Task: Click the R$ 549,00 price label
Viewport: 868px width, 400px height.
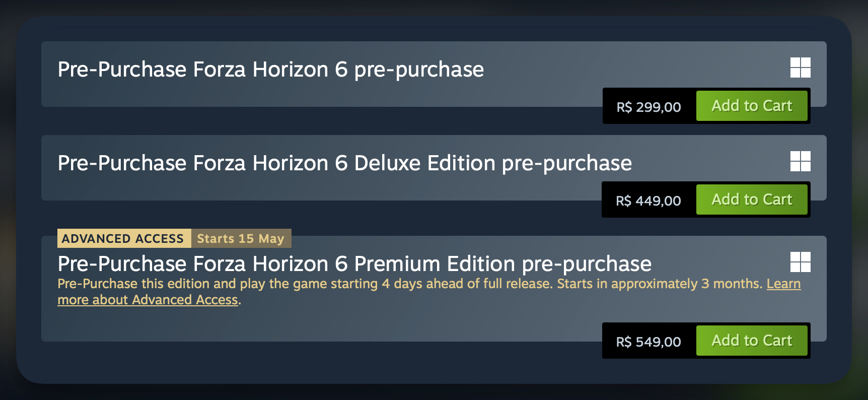Action: tap(648, 342)
